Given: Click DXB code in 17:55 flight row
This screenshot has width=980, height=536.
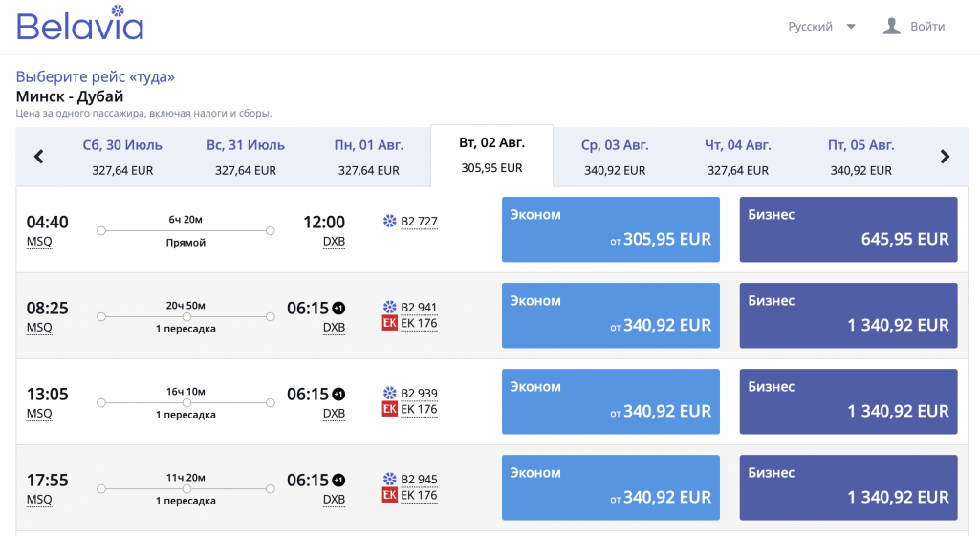Looking at the screenshot, I should [334, 500].
